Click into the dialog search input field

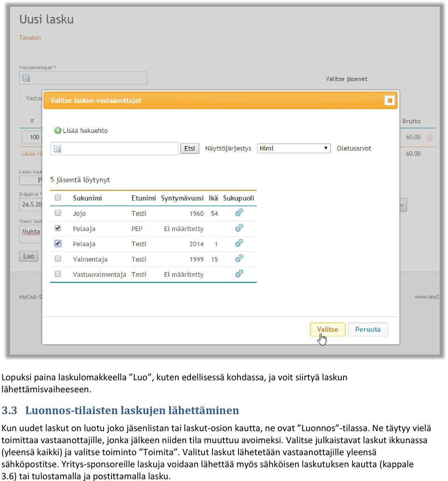pyautogui.click(x=114, y=149)
